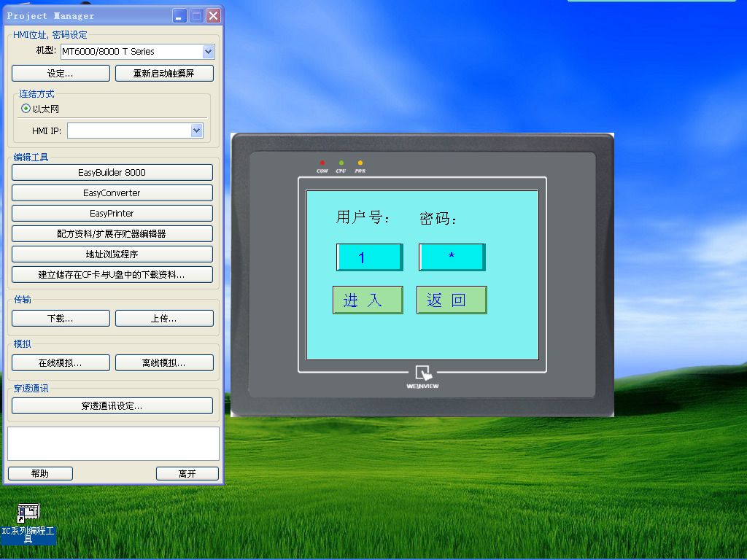This screenshot has height=560, width=747.
Task: Click the 用户号: label on HMI screen
Action: (363, 217)
